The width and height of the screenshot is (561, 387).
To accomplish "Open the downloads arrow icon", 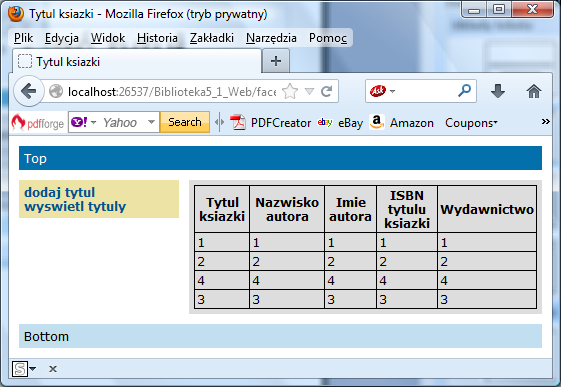I will [x=498, y=91].
